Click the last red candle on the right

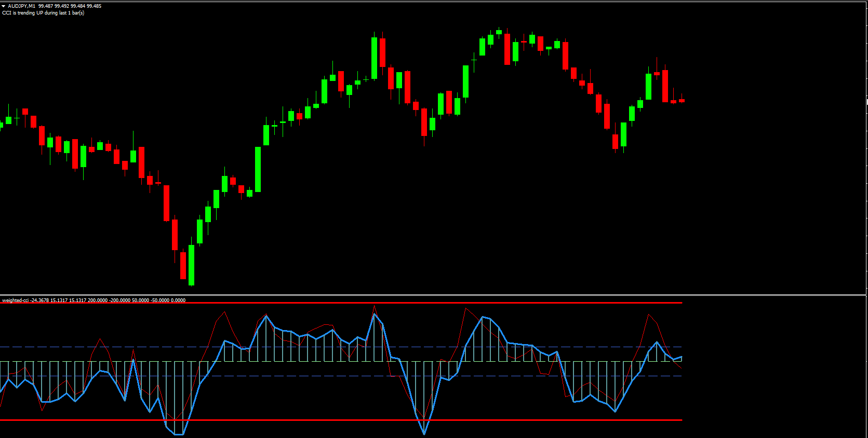point(682,101)
